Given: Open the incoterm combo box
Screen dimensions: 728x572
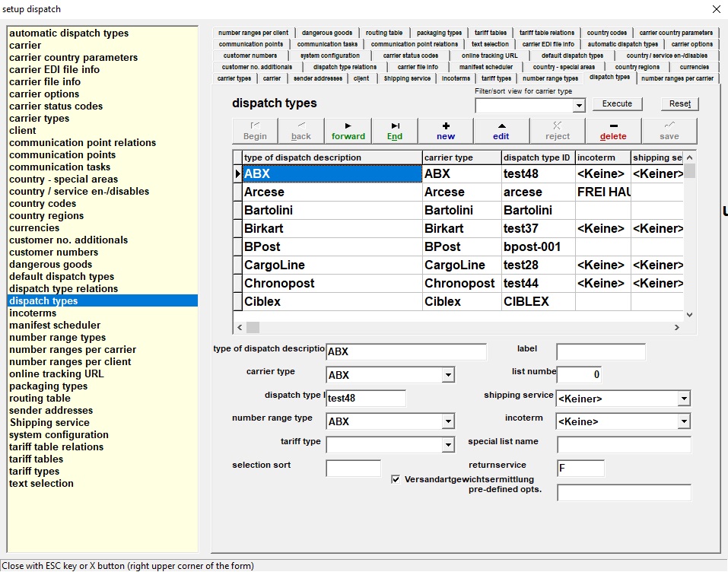Looking at the screenshot, I should point(684,421).
